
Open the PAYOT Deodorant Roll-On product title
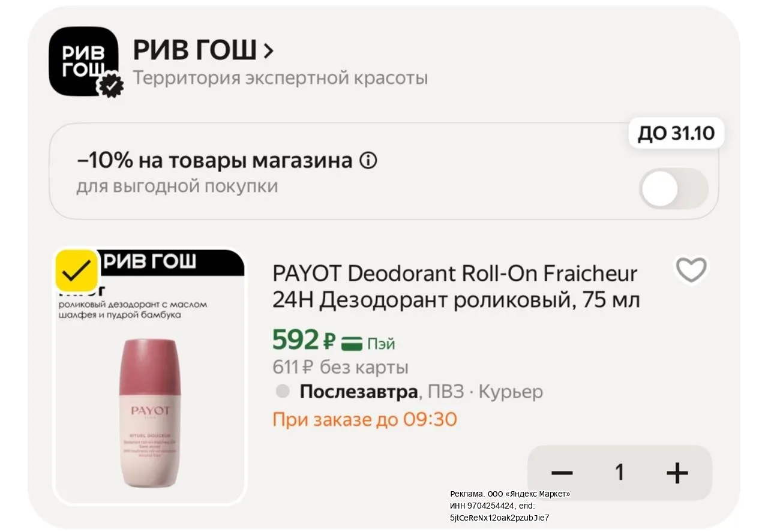(456, 286)
